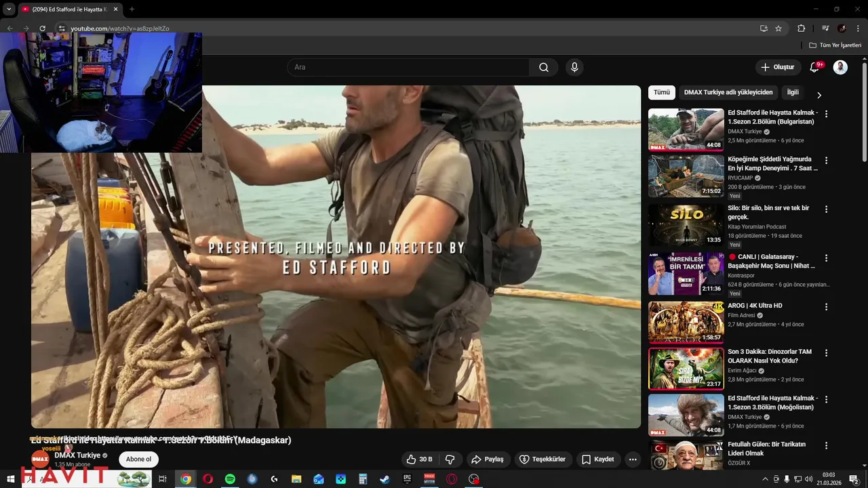Click the Teşekkürler button
868x488 pixels.
pyautogui.click(x=542, y=459)
